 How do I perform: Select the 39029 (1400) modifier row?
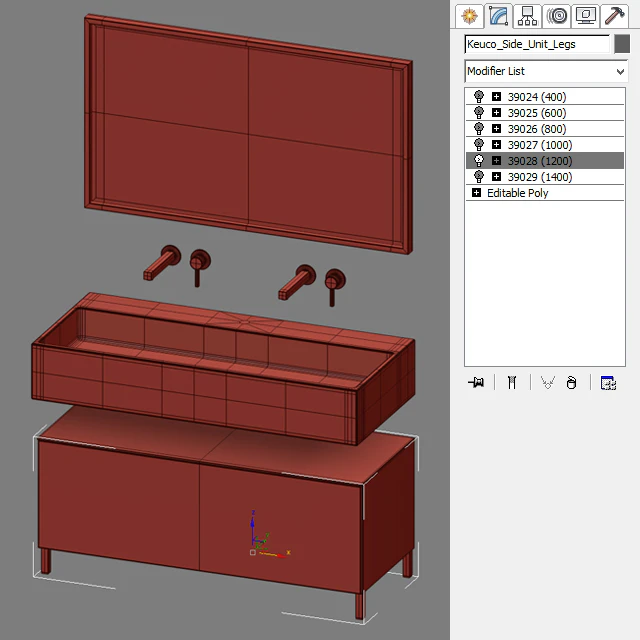tap(545, 177)
